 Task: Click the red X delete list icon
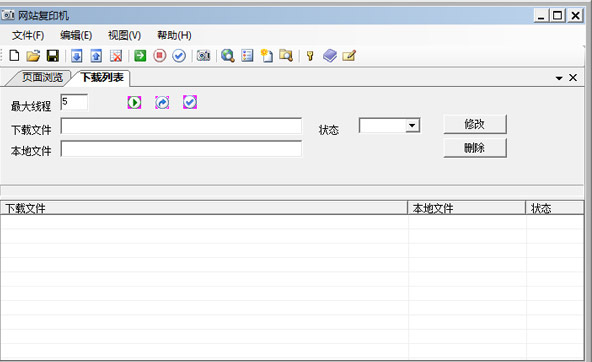pyautogui.click(x=116, y=56)
